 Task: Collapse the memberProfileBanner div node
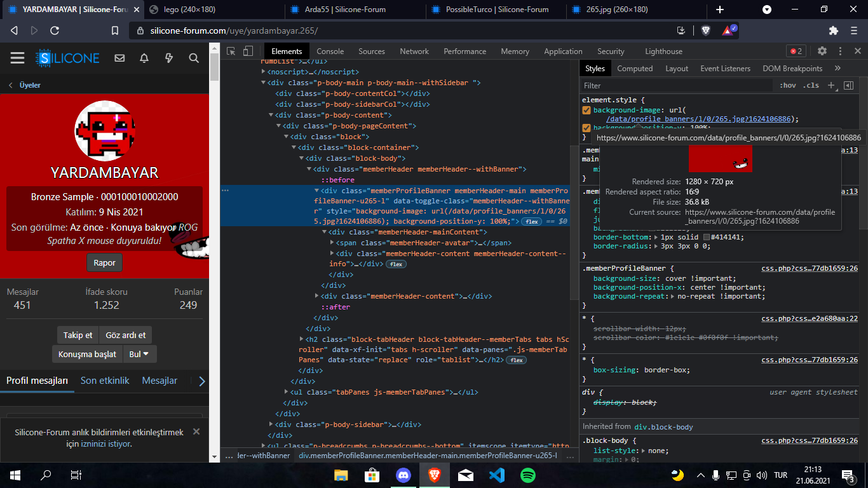(317, 191)
